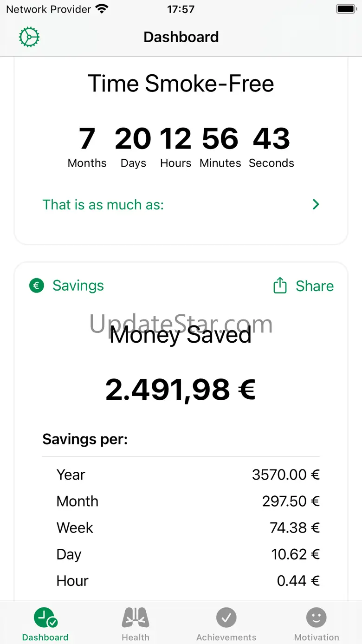This screenshot has height=644, width=362.
Task: Tap the share arrow icon
Action: pos(280,286)
